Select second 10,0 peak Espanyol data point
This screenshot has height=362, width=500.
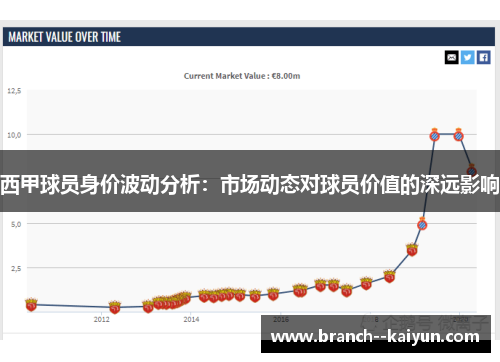(x=459, y=135)
